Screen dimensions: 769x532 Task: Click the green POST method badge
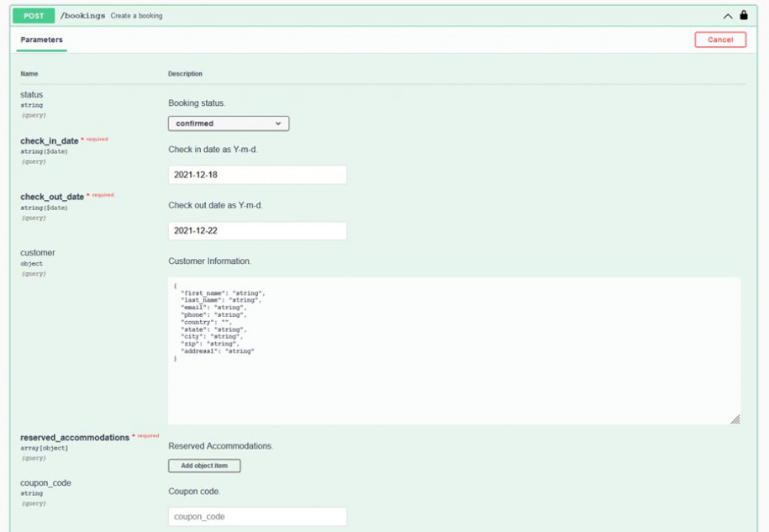34,15
